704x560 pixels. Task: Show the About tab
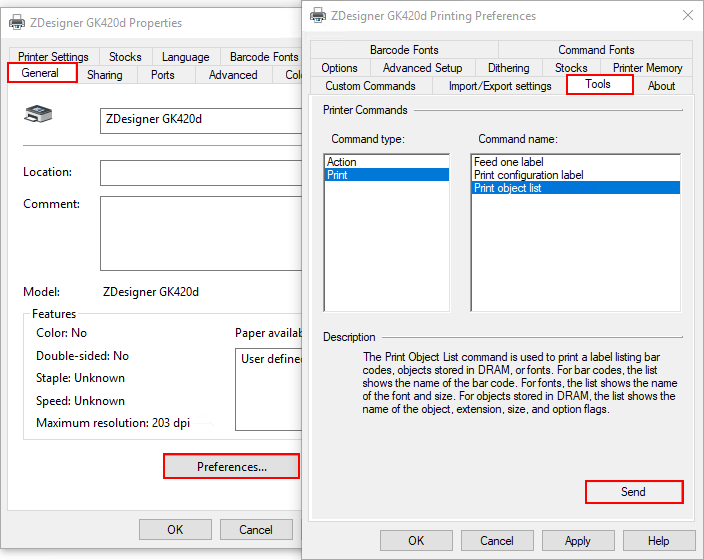(661, 86)
